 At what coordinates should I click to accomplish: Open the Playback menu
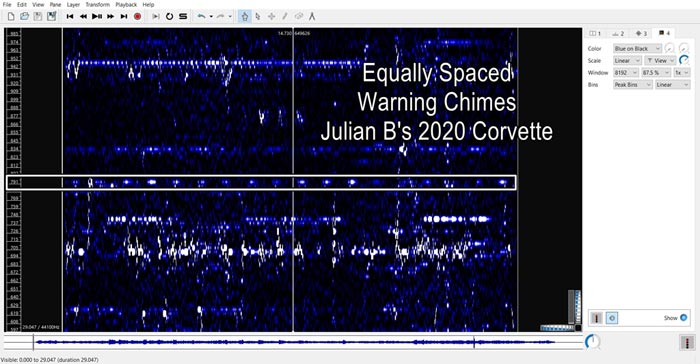pos(126,4)
